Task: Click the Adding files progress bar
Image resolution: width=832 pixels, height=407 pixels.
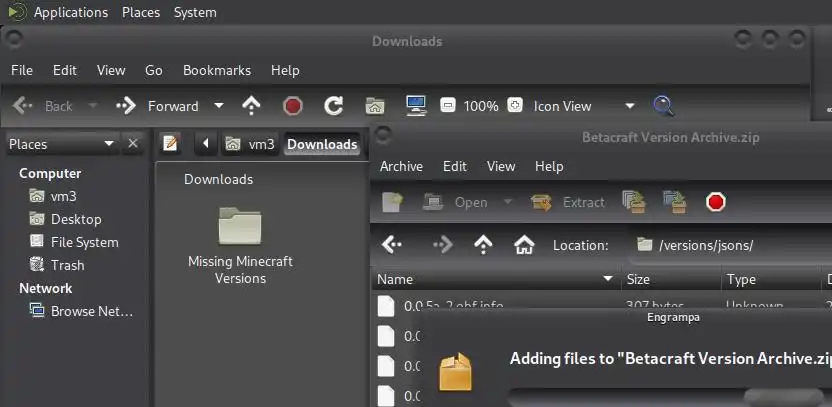Action: [x=669, y=397]
